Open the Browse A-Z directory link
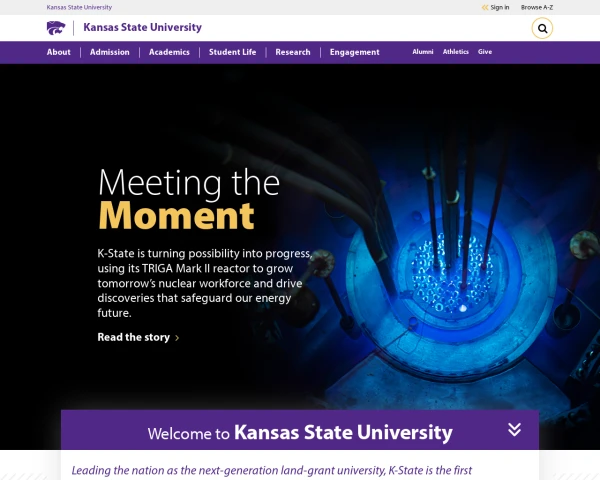 pos(536,7)
